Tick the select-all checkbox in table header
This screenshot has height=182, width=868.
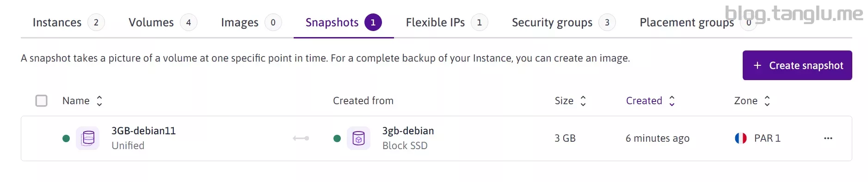pyautogui.click(x=42, y=100)
